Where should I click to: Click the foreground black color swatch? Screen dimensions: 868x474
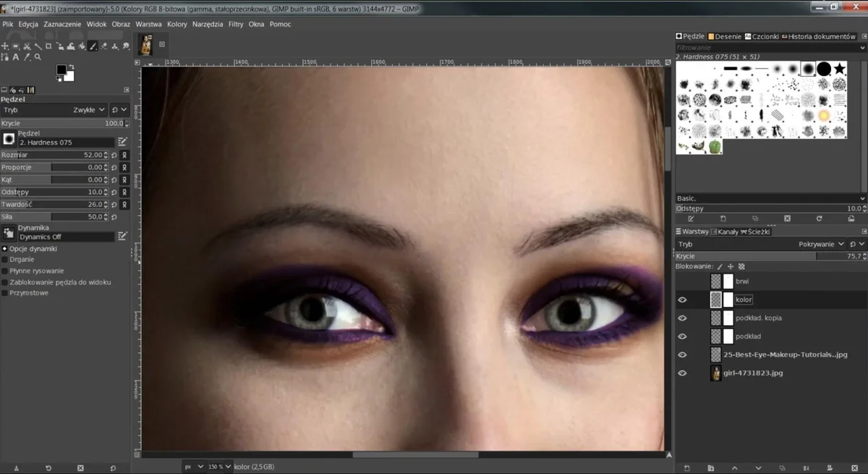[62, 69]
